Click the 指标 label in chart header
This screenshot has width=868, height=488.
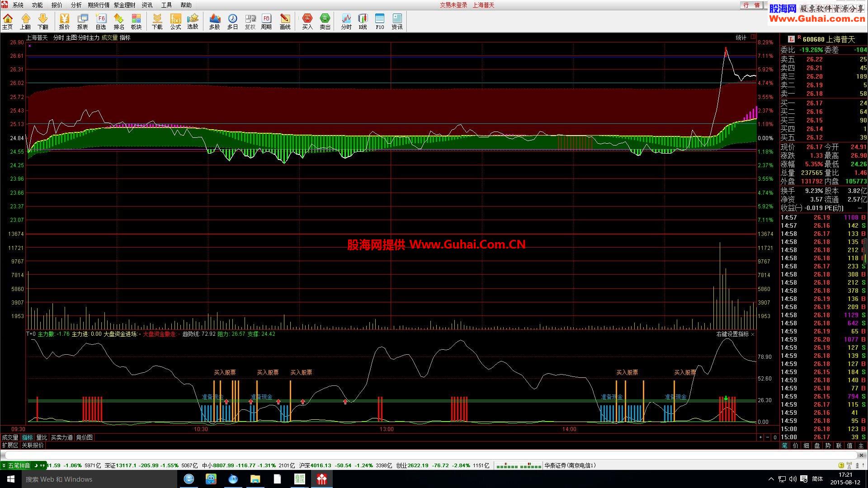pyautogui.click(x=125, y=38)
